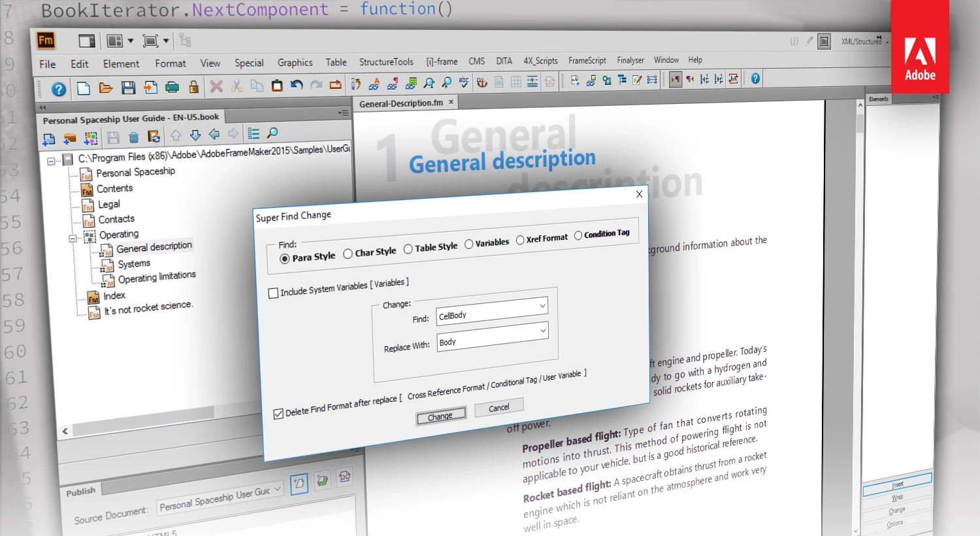Open the File menu
Image resolution: width=980 pixels, height=536 pixels.
(x=48, y=64)
